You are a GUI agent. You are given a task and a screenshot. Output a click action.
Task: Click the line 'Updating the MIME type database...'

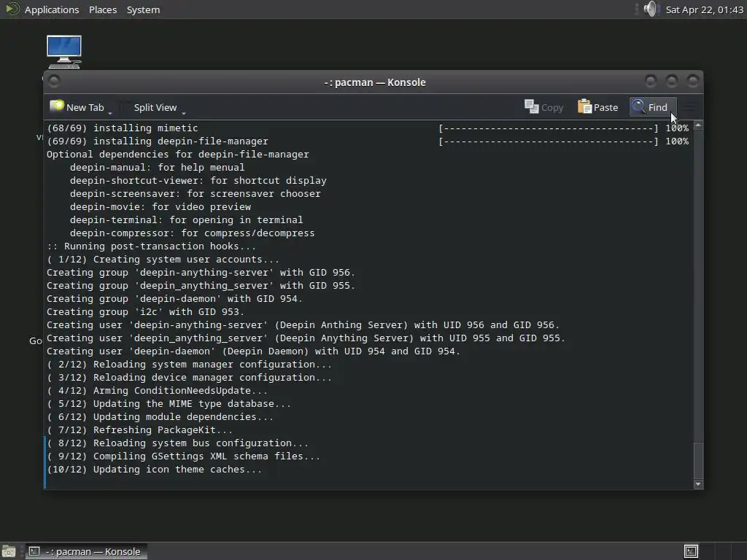tap(169, 404)
